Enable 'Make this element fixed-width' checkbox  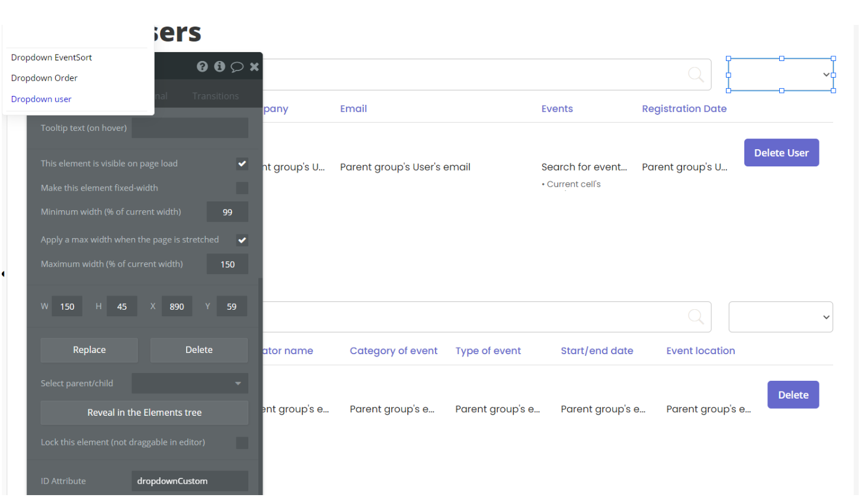tap(242, 188)
